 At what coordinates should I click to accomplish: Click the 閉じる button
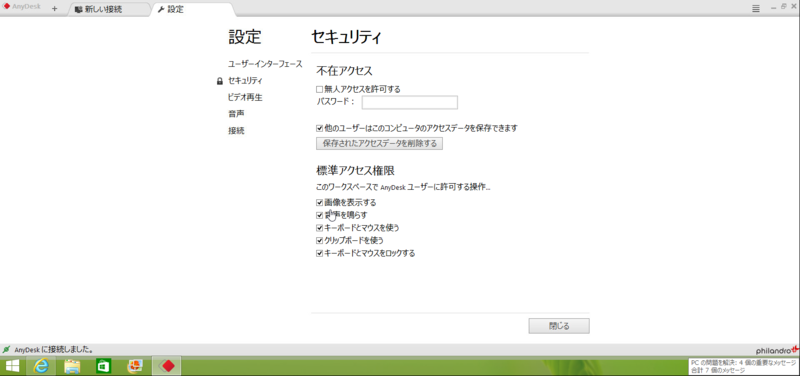point(559,326)
